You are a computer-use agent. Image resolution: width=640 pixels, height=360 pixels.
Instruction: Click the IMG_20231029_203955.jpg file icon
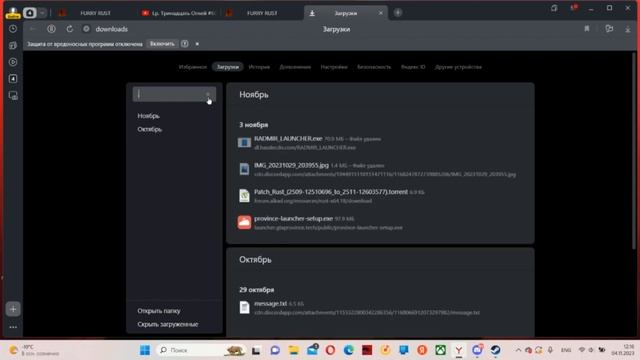(244, 169)
